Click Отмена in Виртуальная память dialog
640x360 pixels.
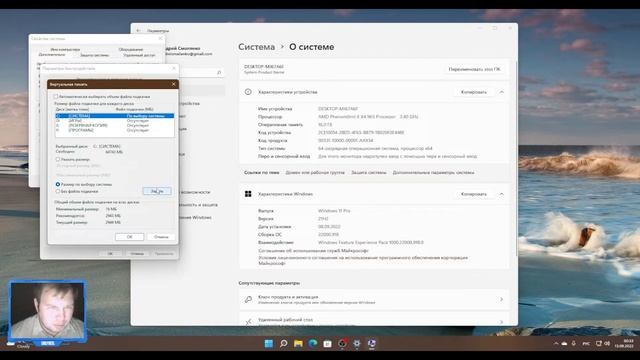pyautogui.click(x=161, y=237)
